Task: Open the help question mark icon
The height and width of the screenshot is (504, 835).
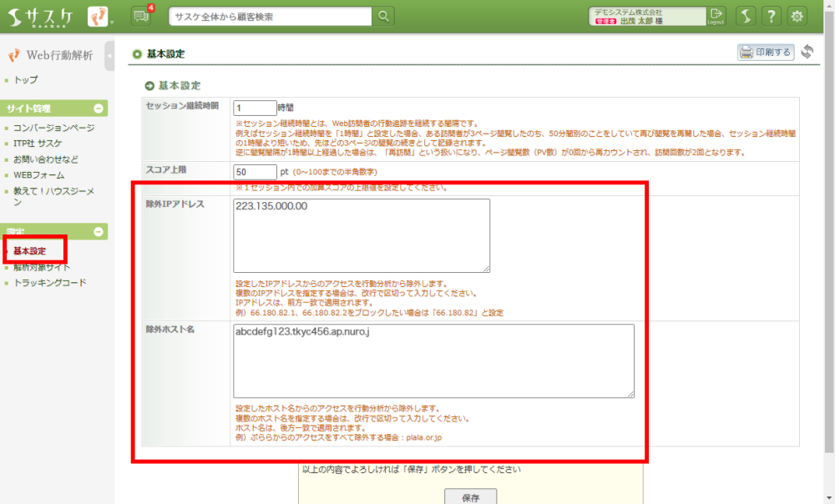Action: point(771,17)
